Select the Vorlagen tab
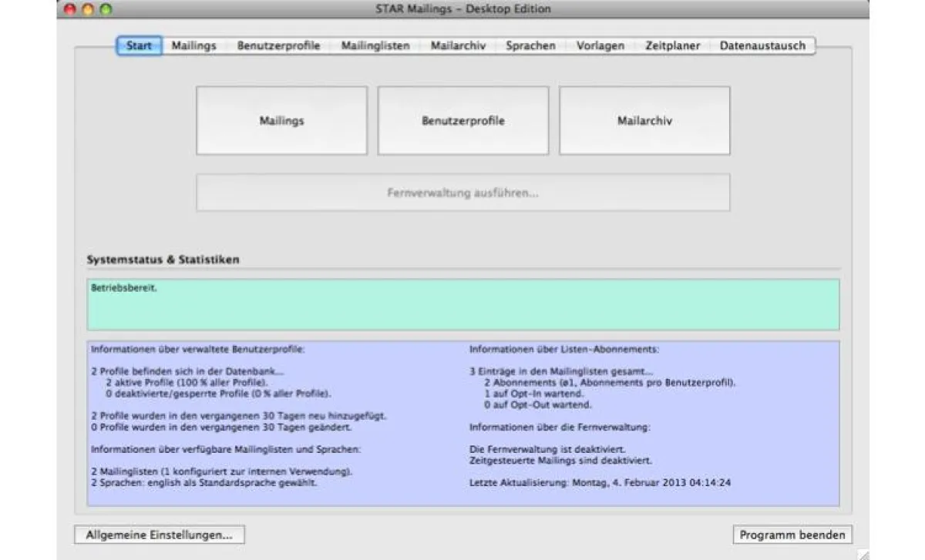 click(600, 45)
